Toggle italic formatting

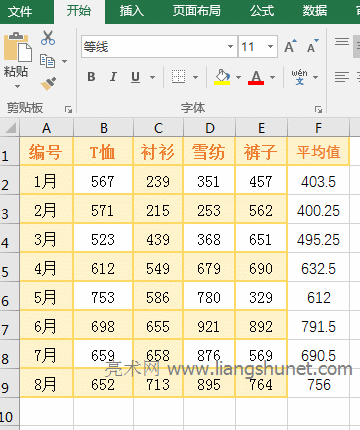[x=113, y=77]
